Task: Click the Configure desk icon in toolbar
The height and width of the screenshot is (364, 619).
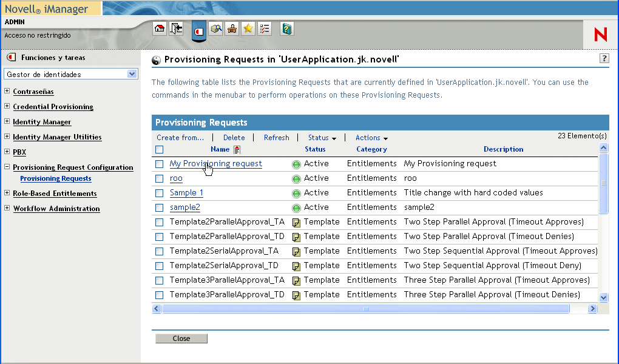Action: (x=231, y=29)
